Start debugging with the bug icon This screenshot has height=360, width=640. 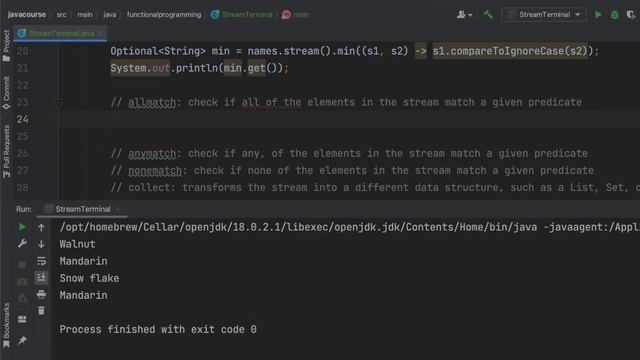614,15
